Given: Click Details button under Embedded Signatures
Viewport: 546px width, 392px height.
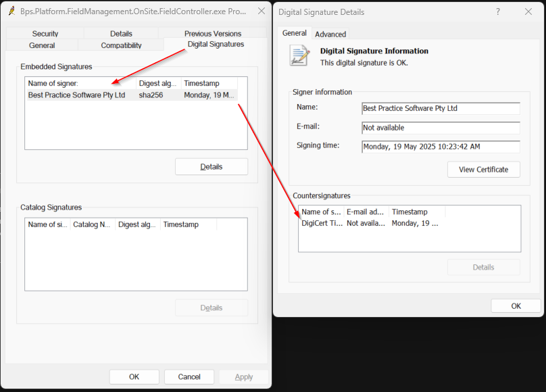Looking at the screenshot, I should click(x=212, y=167).
